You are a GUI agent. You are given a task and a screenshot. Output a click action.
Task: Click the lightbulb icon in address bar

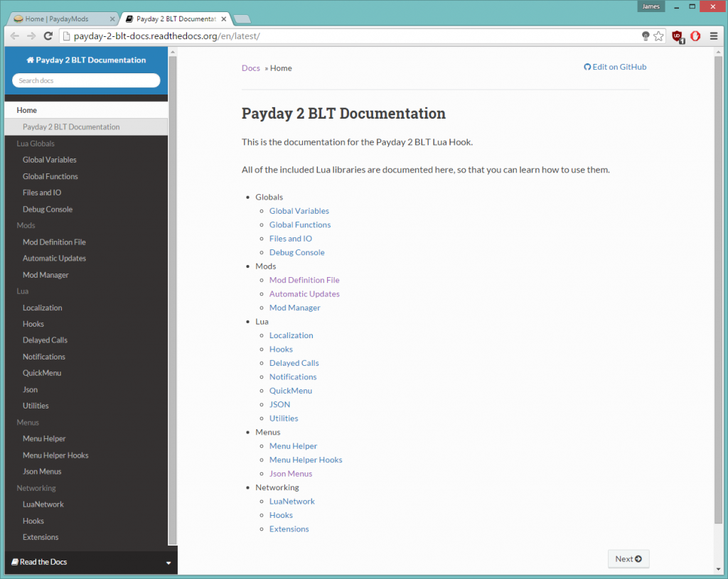(646, 36)
